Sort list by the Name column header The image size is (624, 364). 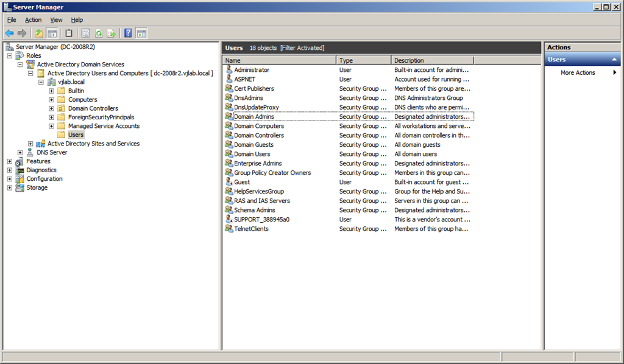pyautogui.click(x=280, y=60)
